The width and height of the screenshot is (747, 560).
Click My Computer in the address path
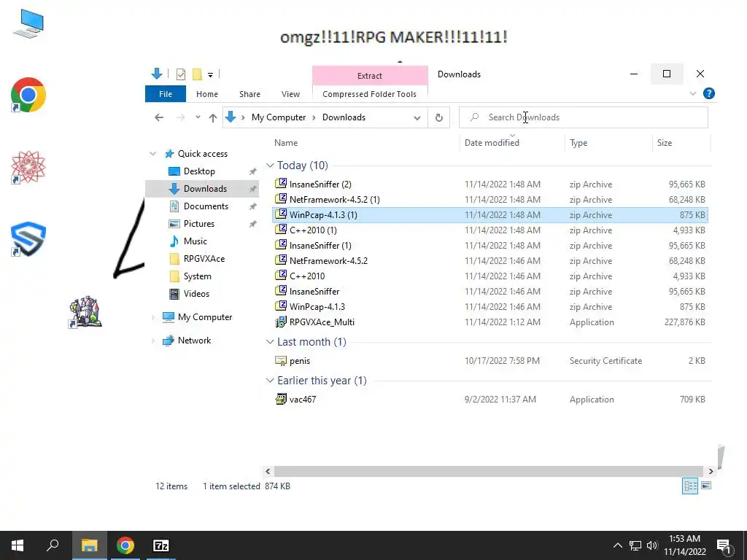[x=278, y=117]
